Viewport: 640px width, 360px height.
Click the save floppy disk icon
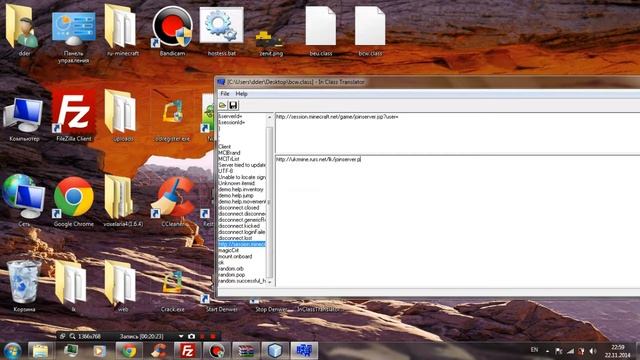click(x=233, y=105)
